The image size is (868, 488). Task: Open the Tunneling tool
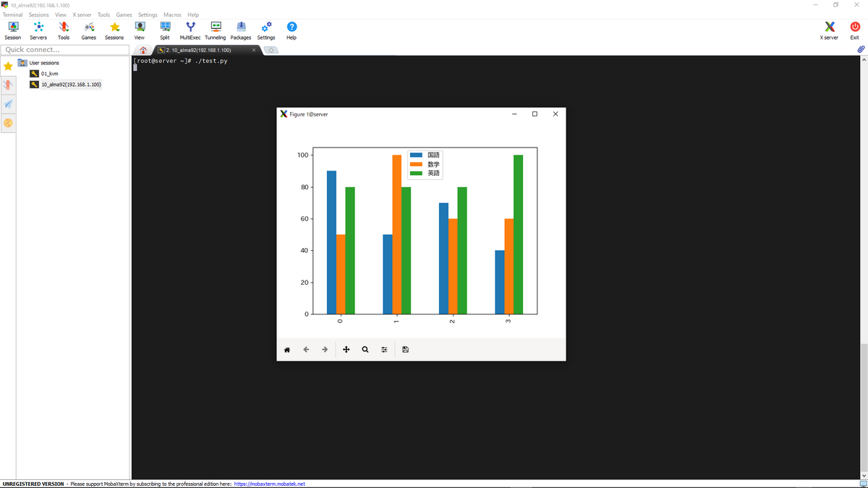coord(215,30)
